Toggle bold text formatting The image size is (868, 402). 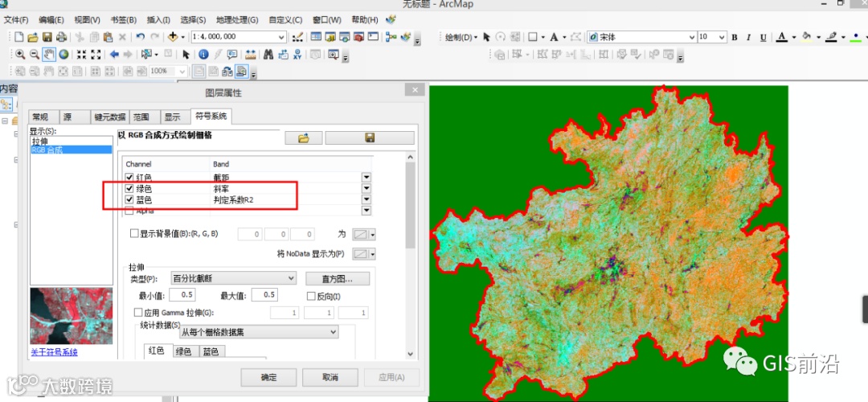click(735, 37)
